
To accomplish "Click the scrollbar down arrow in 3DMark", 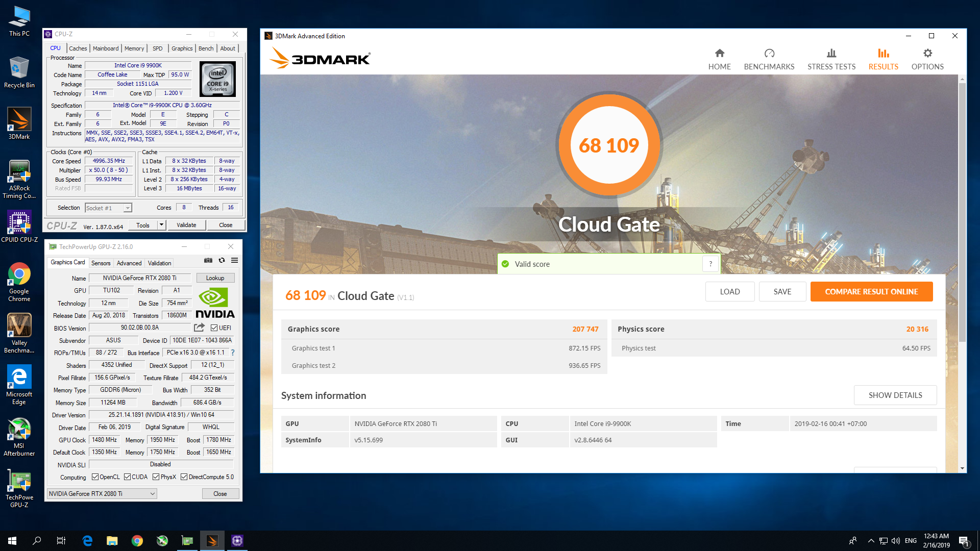I will coord(962,468).
